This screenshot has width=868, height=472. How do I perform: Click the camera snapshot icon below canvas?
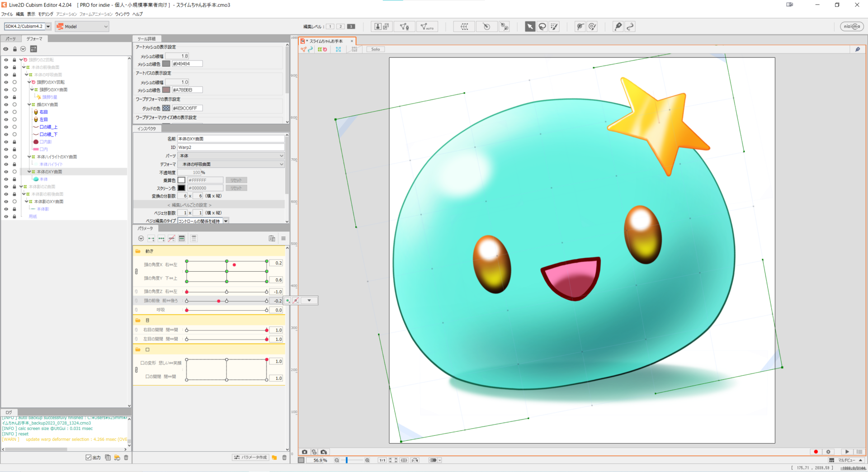(305, 452)
